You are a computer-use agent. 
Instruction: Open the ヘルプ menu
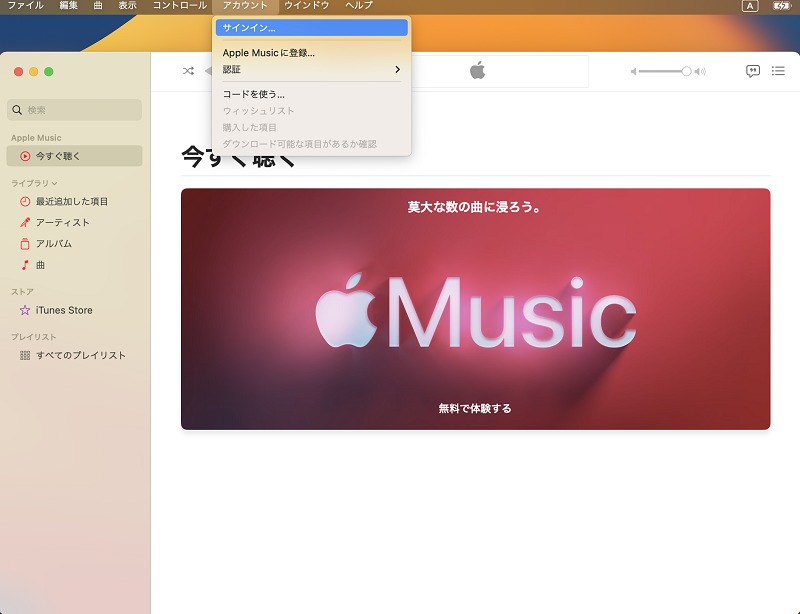point(359,6)
